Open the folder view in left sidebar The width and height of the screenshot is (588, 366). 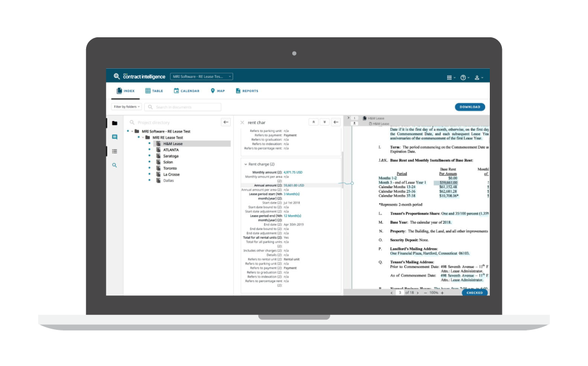[115, 123]
